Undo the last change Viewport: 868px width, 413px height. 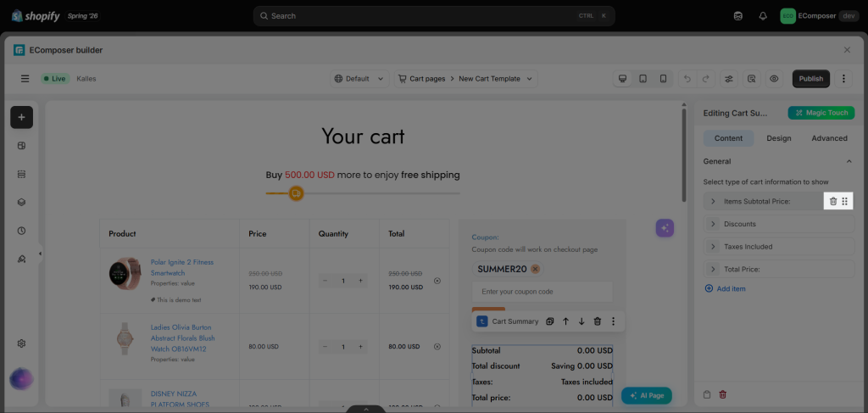tap(687, 79)
